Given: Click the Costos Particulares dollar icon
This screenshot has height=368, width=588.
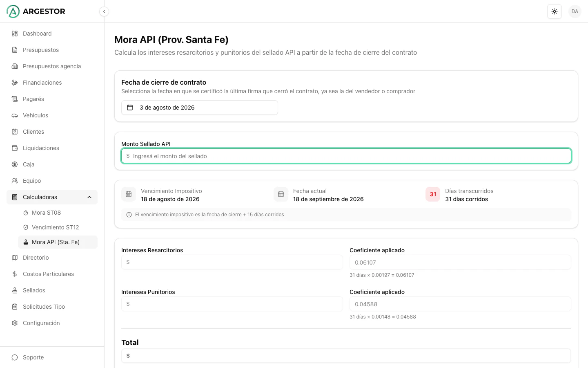Looking at the screenshot, I should [15, 274].
